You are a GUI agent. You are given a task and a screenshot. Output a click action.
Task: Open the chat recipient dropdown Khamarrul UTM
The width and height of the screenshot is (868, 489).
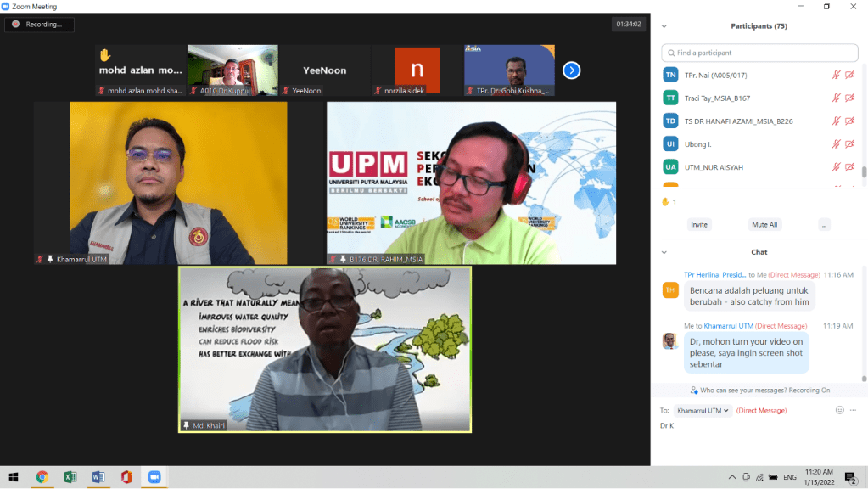(x=703, y=411)
